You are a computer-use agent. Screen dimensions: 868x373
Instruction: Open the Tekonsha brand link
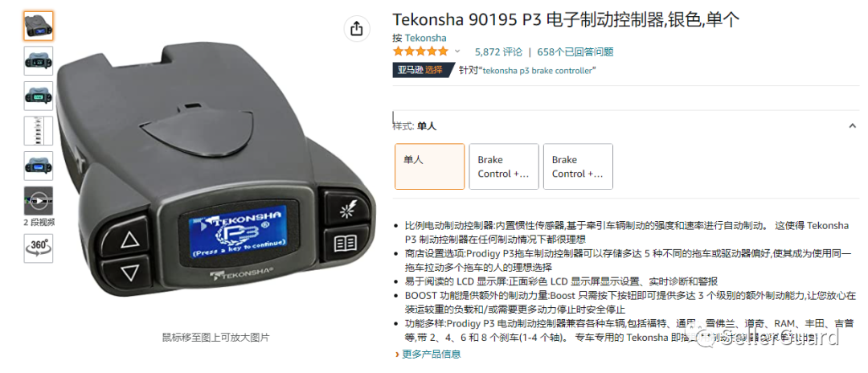pos(426,39)
